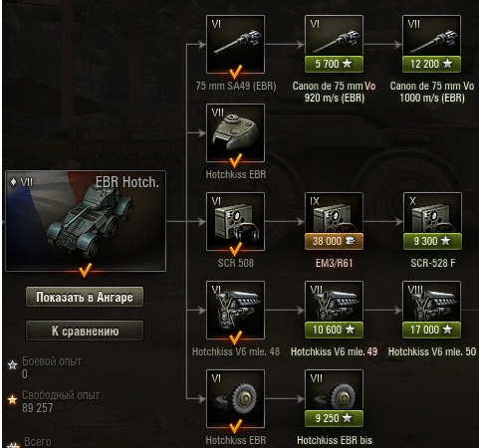Select the EBR Hotch. vehicle thumbnail

click(x=86, y=221)
